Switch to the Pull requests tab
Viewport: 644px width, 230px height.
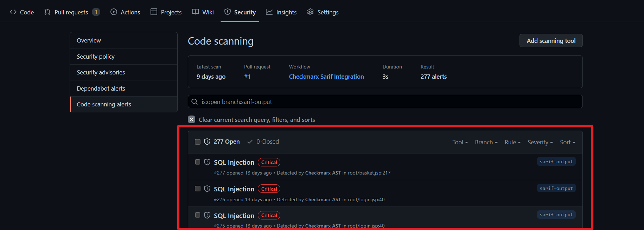(72, 12)
